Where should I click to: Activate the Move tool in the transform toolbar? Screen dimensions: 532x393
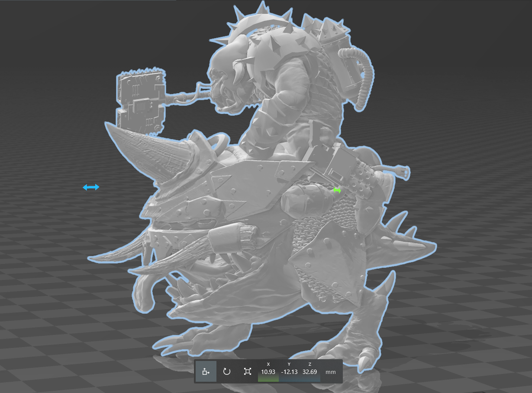pos(205,372)
